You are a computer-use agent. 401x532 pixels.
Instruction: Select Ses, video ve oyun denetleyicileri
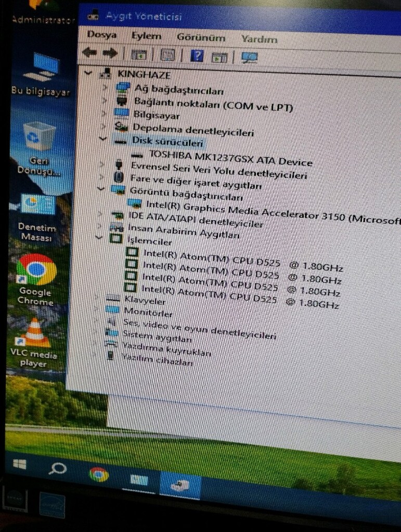[x=199, y=329]
